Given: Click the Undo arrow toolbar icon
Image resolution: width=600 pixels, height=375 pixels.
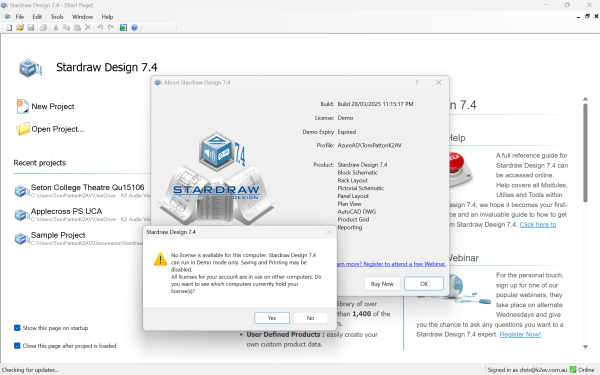Looking at the screenshot, I should 100,28.
